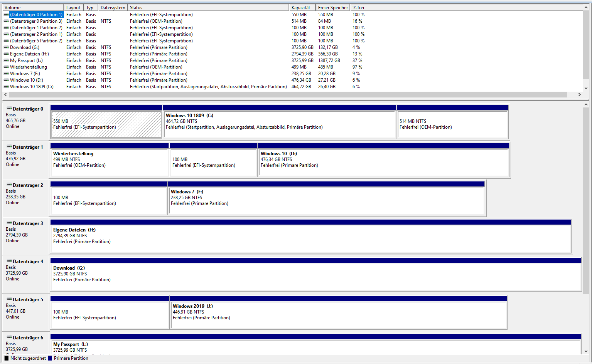Click the volume list scroll-left arrow
Image resolution: width=592 pixels, height=364 pixels.
[5, 95]
